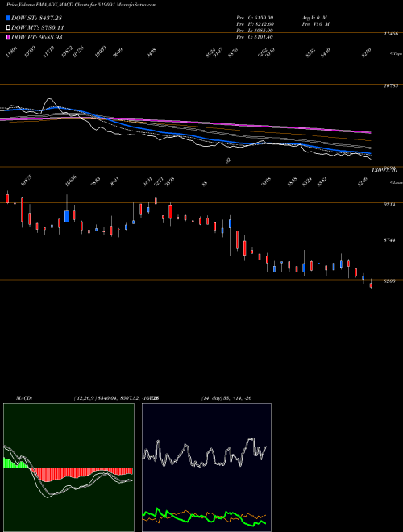Click the 'DOW ST: 8437.28' label
The height and width of the screenshot is (532, 403).
click(36, 18)
